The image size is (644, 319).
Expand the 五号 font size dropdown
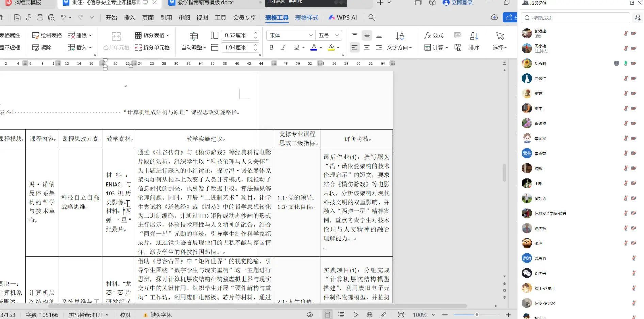tap(337, 35)
